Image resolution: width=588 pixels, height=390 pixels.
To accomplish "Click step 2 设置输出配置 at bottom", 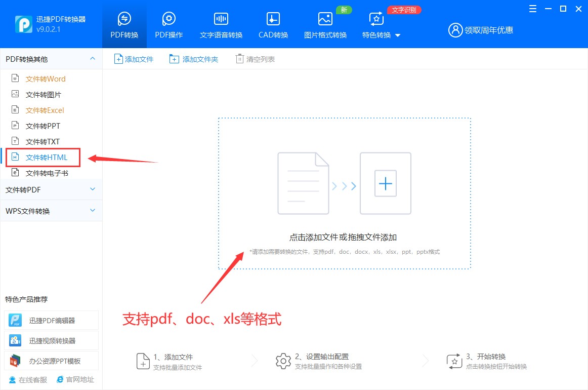I will pos(319,362).
